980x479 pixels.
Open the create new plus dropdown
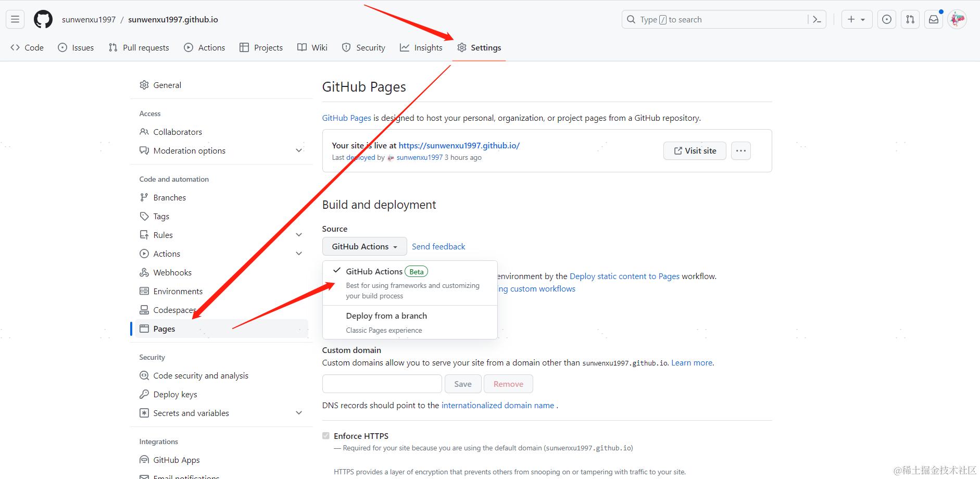pyautogui.click(x=857, y=20)
